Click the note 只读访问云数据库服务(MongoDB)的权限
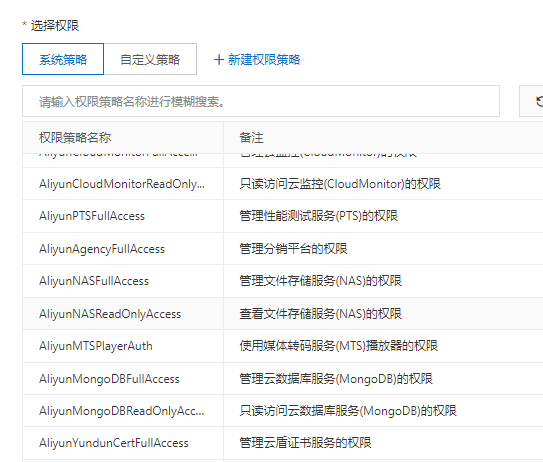This screenshot has width=543, height=462. (x=348, y=411)
